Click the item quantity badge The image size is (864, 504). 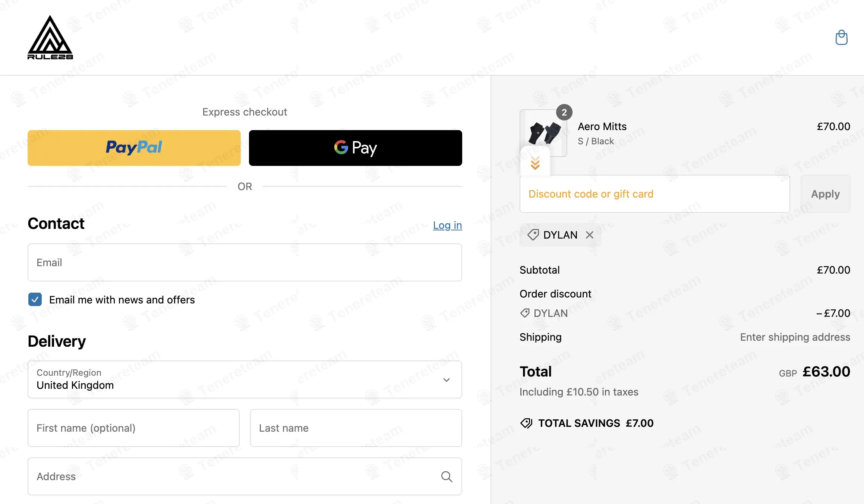(564, 112)
